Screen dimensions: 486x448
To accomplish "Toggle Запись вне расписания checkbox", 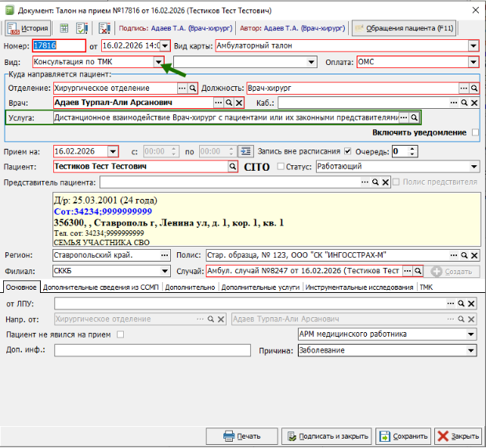I will pos(346,151).
